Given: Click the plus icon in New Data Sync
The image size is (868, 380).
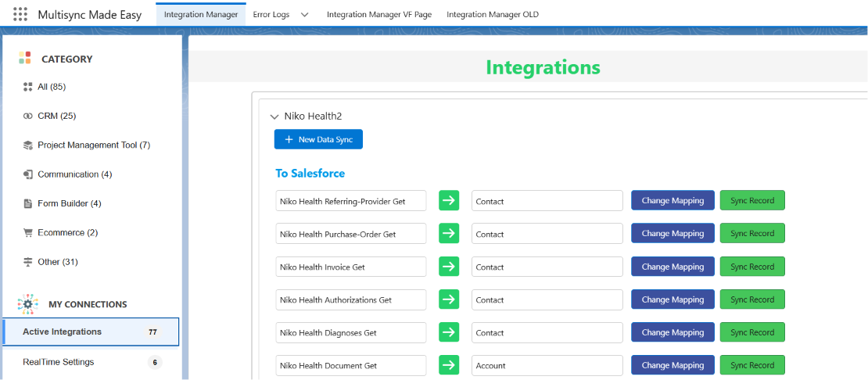Looking at the screenshot, I should 289,139.
